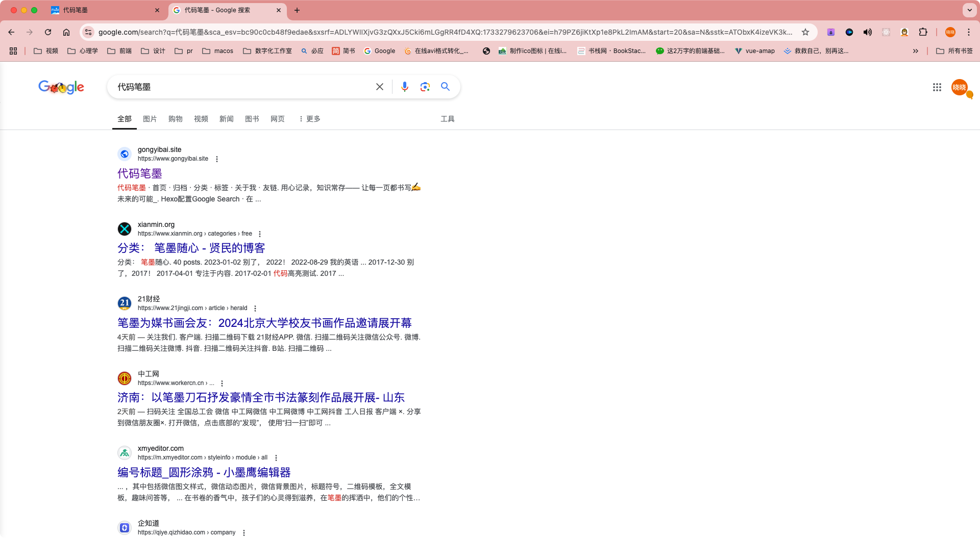Open 编号标题_圆形涂鸦 - 小墨鹰编辑器 result
This screenshot has width=980, height=538.
(x=204, y=472)
